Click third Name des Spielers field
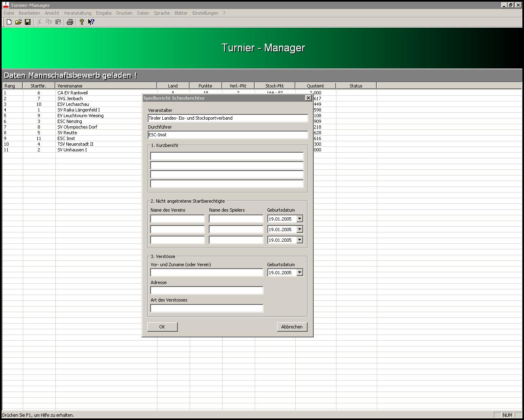Image resolution: width=524 pixels, height=420 pixels. click(236, 240)
